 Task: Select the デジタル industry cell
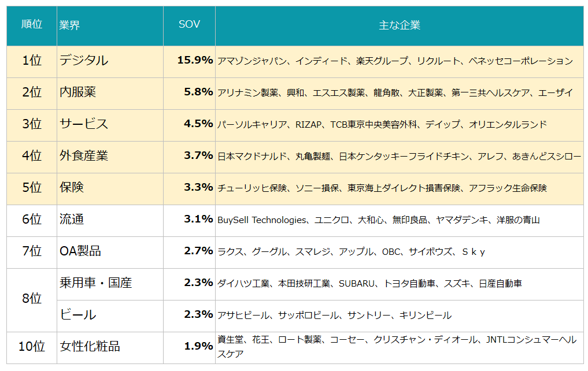(x=84, y=61)
